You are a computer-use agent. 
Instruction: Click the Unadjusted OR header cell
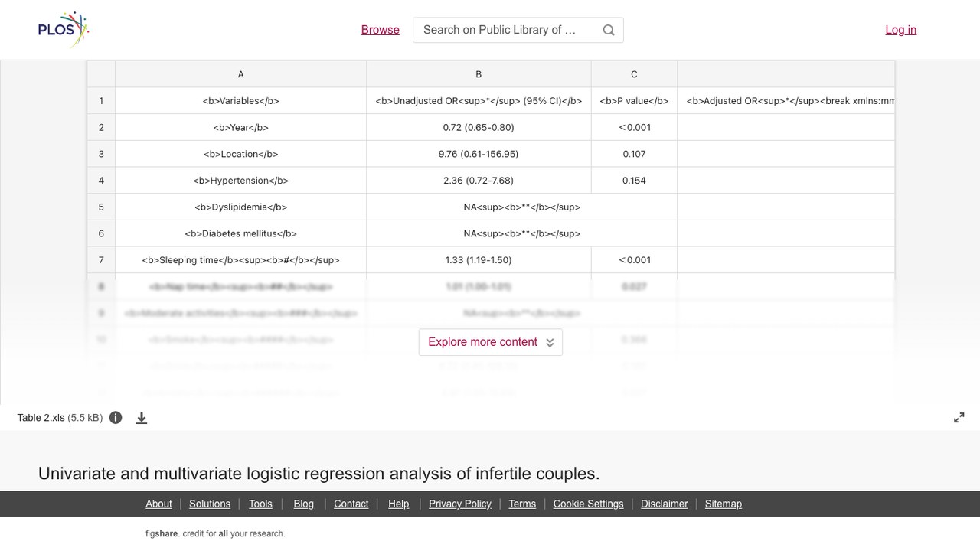(x=479, y=101)
